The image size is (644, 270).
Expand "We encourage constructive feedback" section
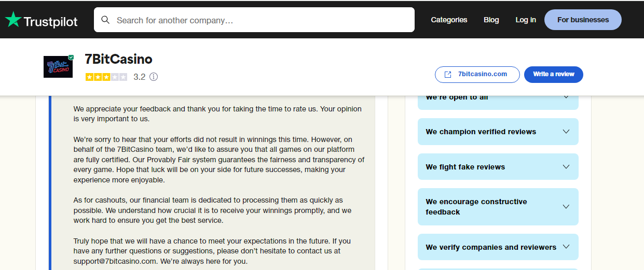tap(498, 207)
